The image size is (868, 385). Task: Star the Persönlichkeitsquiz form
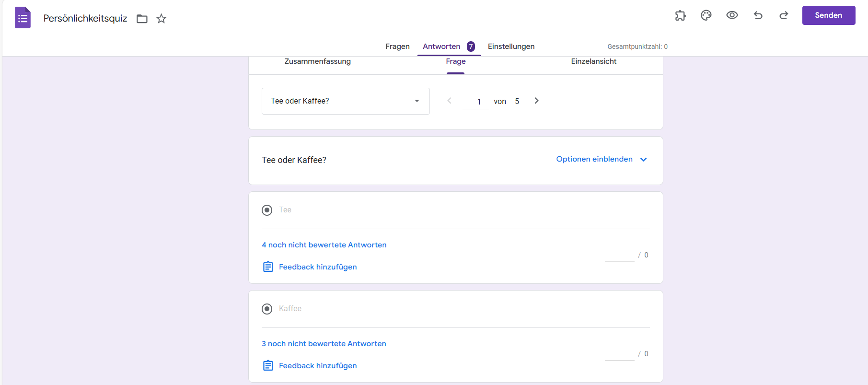tap(162, 19)
